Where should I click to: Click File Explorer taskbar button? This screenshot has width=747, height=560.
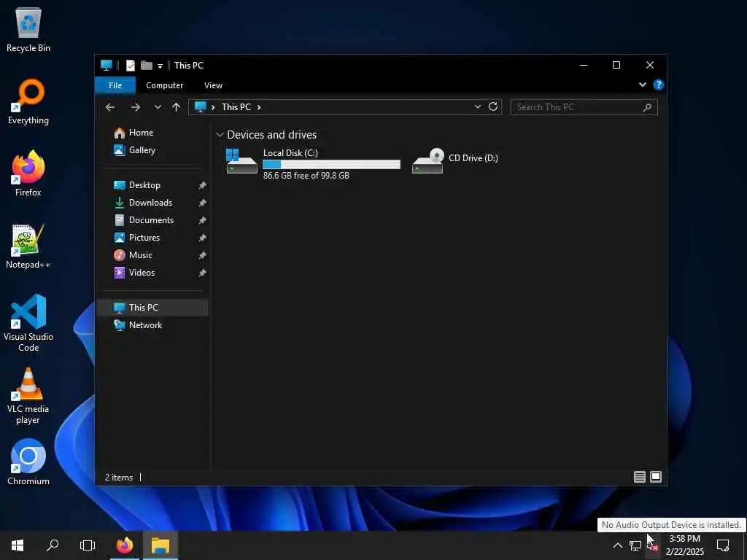(x=160, y=545)
